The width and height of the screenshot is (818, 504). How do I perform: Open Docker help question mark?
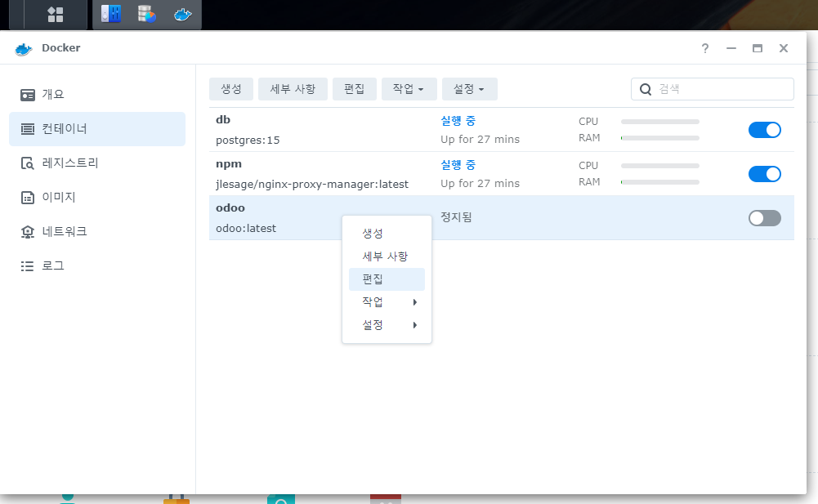point(704,48)
